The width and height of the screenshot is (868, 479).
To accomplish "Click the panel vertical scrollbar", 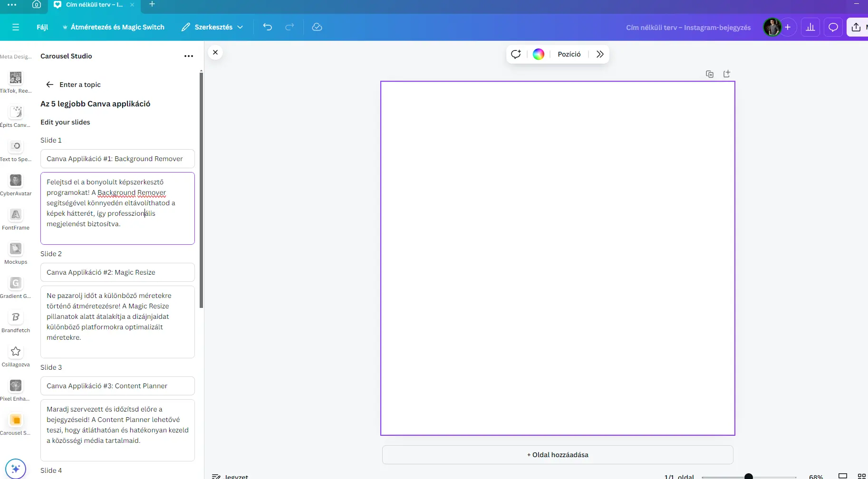I will click(201, 190).
